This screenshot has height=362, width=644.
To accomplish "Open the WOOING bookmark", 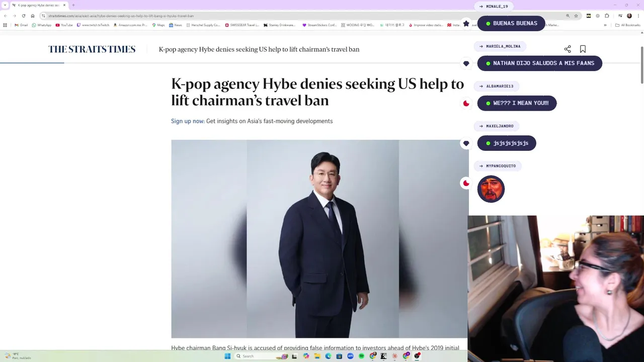I will point(358,25).
